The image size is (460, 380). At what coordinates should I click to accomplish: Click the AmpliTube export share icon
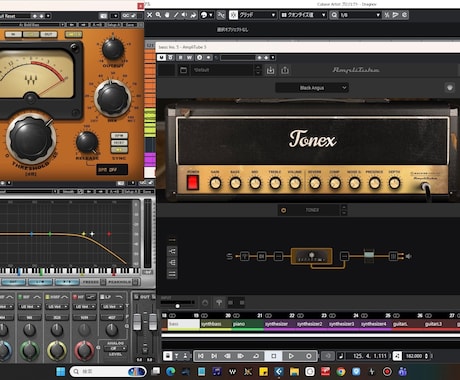285,70
